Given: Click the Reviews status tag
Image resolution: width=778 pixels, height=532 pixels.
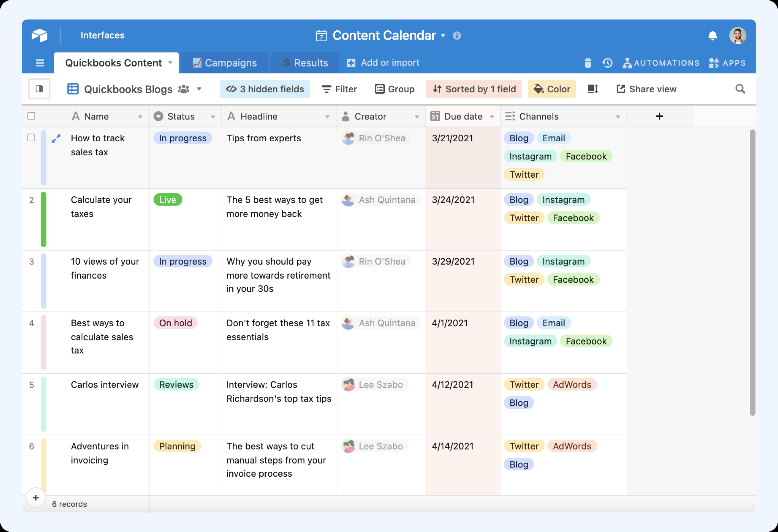Looking at the screenshot, I should (176, 384).
